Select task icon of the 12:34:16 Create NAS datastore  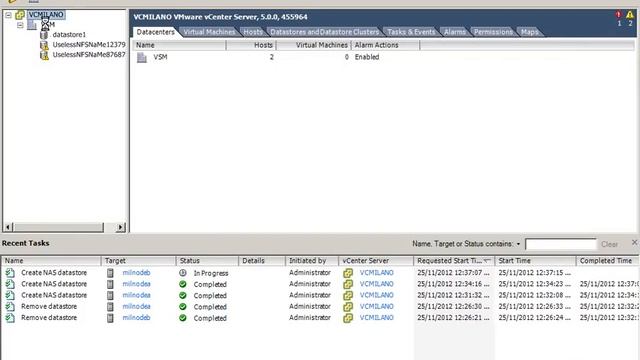coord(10,284)
